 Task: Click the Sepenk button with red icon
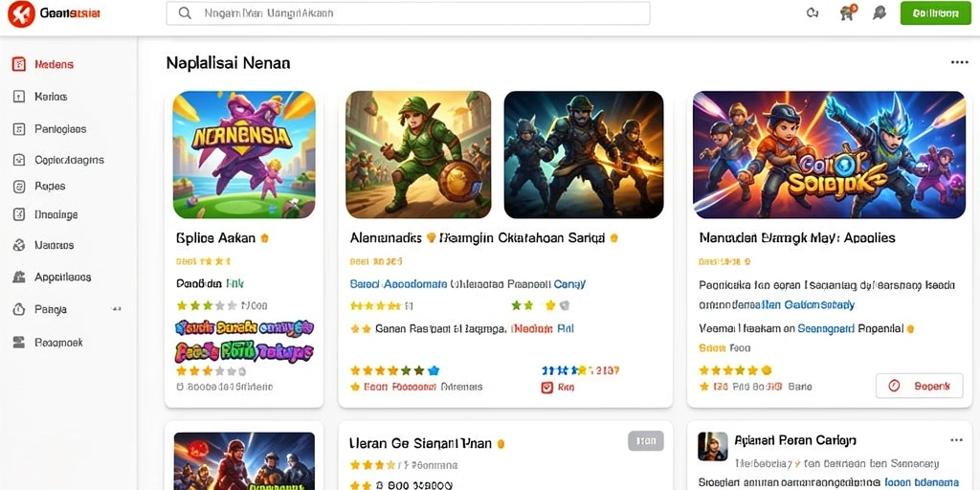pyautogui.click(x=920, y=387)
